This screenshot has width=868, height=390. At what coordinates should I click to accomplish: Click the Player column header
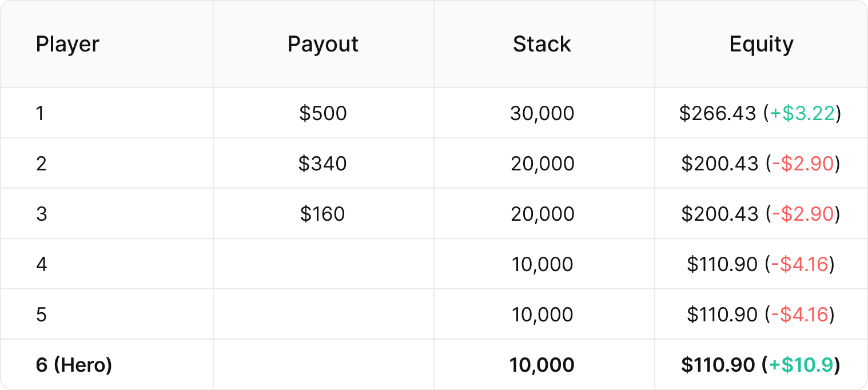point(67,44)
